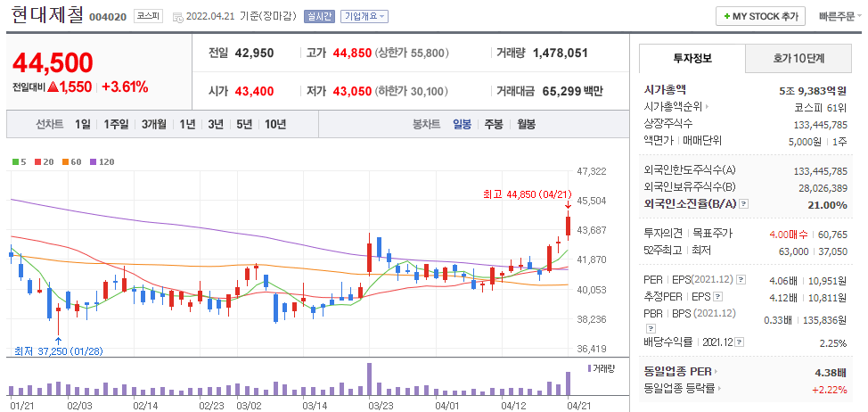The height and width of the screenshot is (412, 868).
Task: Switch to the 호가10단계 tab
Action: tap(798, 58)
